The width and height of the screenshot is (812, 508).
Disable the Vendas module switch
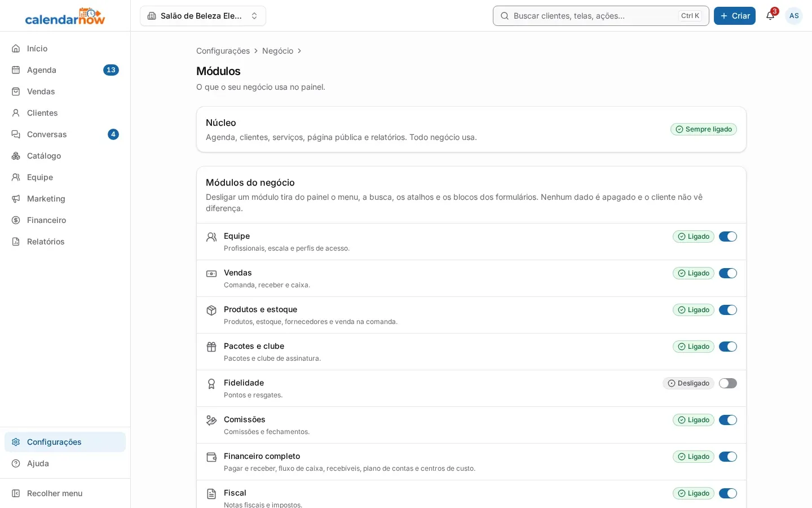coord(728,273)
